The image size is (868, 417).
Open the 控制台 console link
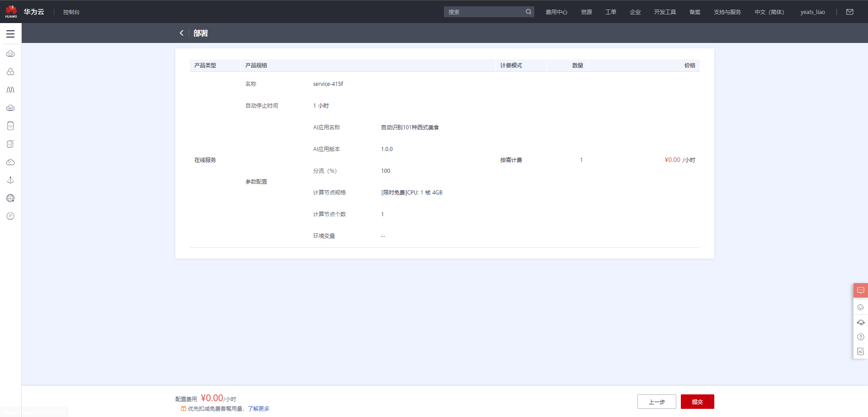tap(71, 12)
